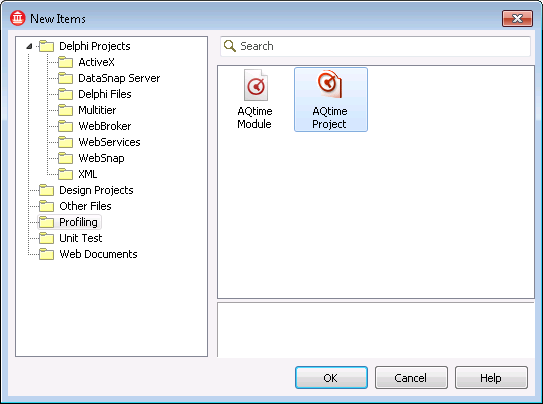The width and height of the screenshot is (543, 404).
Task: Select the AQtime Module item icon
Action: tap(256, 85)
